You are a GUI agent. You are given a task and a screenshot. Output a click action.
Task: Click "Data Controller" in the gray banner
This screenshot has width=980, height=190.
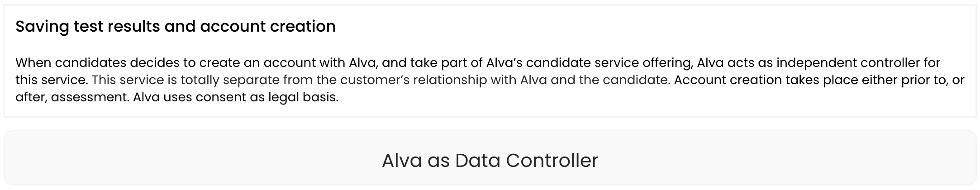pyautogui.click(x=527, y=161)
